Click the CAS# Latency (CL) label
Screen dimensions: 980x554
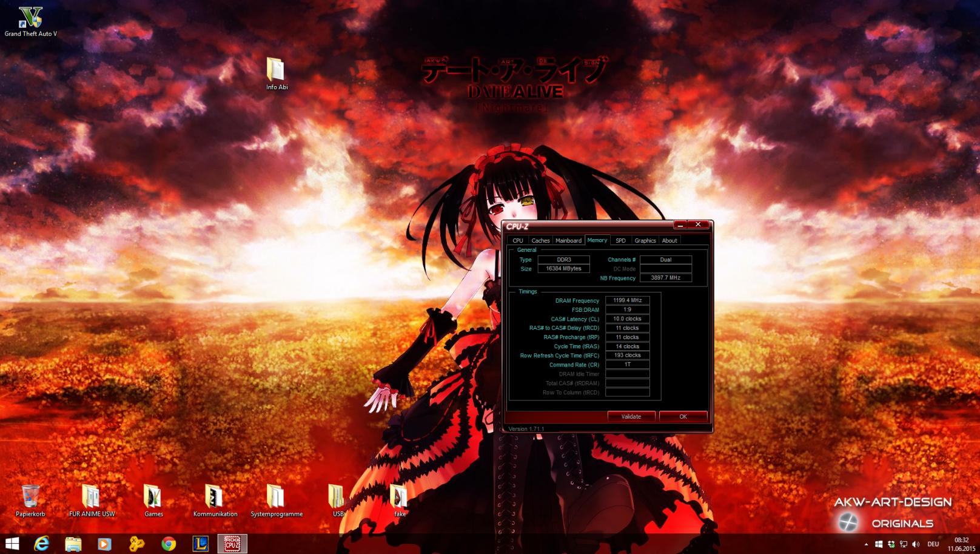574,319
